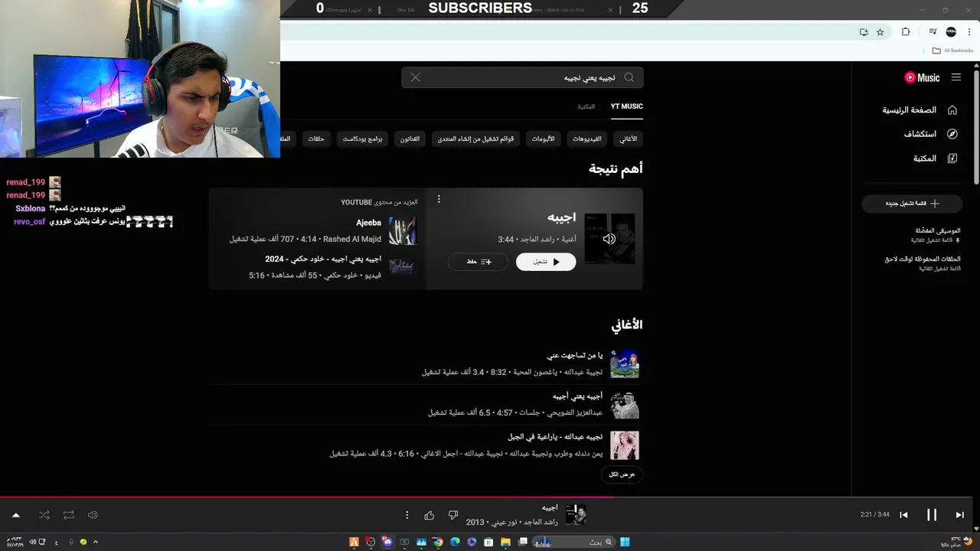The width and height of the screenshot is (980, 551).
Task: Pause the current song in player bar
Action: point(932,515)
